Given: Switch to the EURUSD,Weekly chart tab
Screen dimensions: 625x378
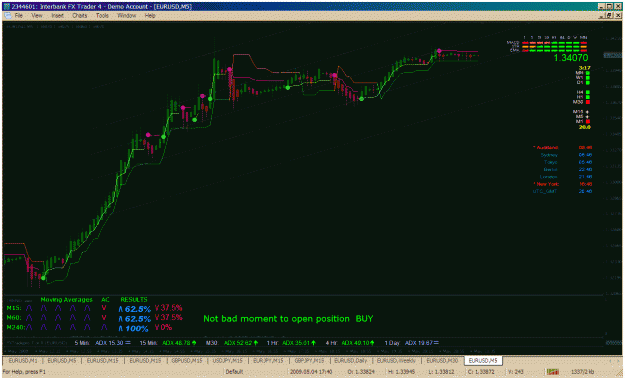Looking at the screenshot, I should (396, 360).
